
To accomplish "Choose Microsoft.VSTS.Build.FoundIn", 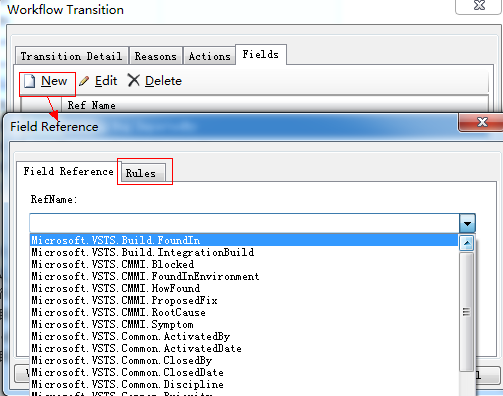I will (x=244, y=240).
